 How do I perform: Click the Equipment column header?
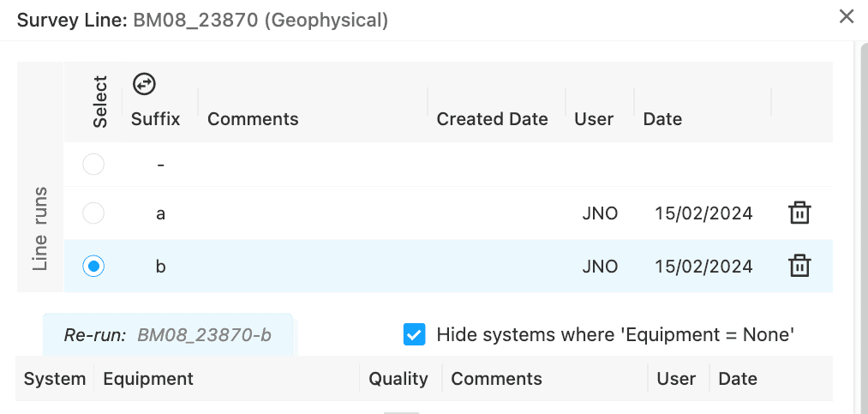148,379
